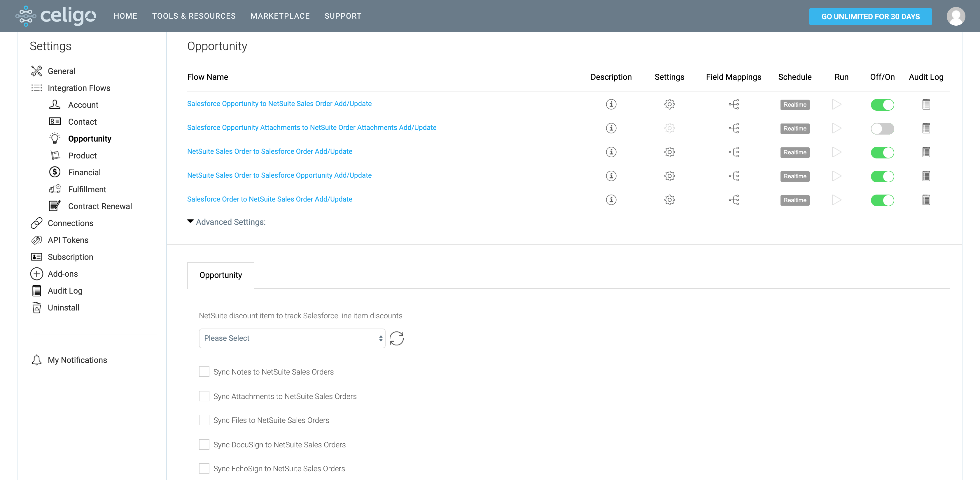Open NetSuite Sales Order to Salesforce Order Add/Update link
The height and width of the screenshot is (480, 980).
coord(269,151)
